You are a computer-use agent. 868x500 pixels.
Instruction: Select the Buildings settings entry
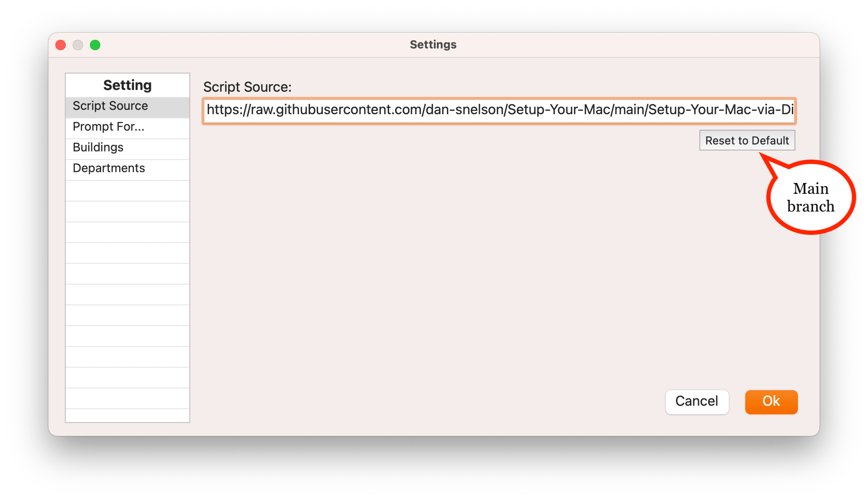98,147
